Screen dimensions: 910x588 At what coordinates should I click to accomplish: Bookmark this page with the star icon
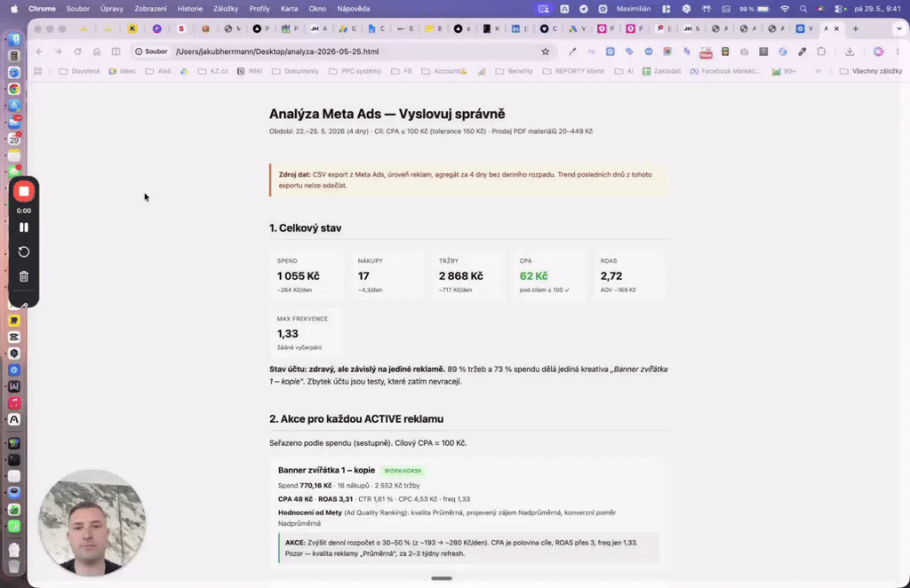(546, 52)
